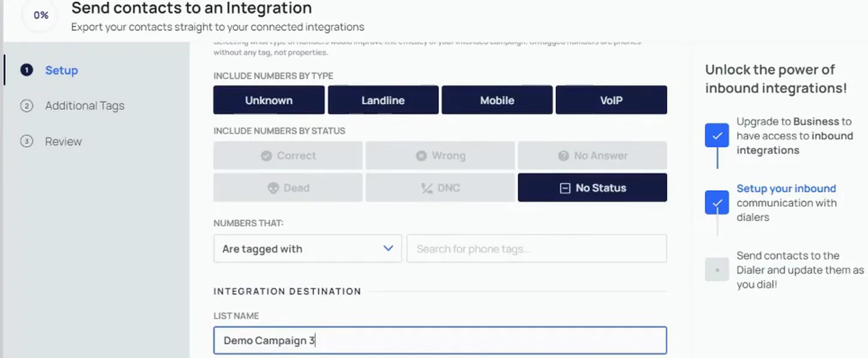Open the 'Setup your inbound' link
This screenshot has height=358, width=868.
(786, 189)
